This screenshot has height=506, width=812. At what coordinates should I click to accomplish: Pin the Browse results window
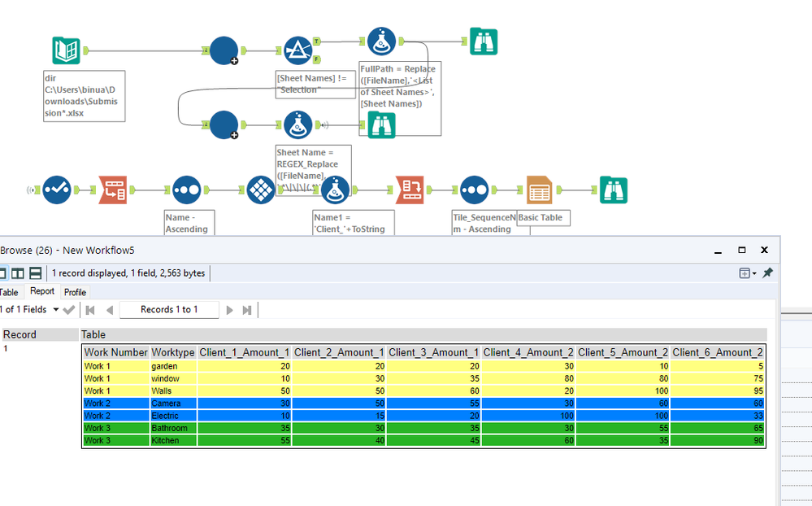click(x=767, y=273)
